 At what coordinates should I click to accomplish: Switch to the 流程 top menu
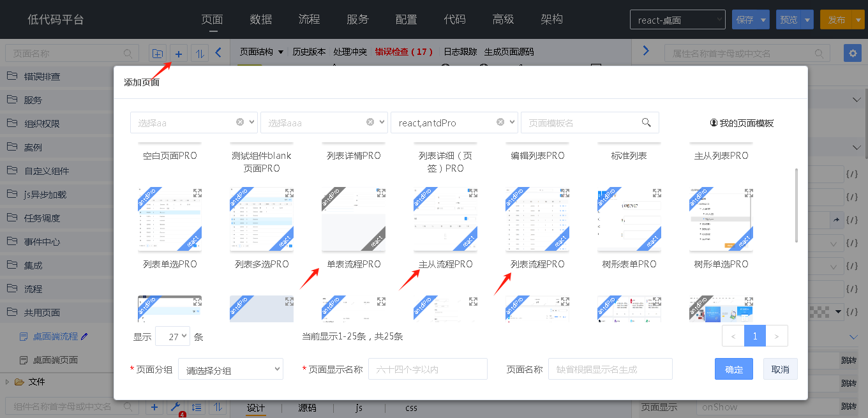pyautogui.click(x=310, y=19)
